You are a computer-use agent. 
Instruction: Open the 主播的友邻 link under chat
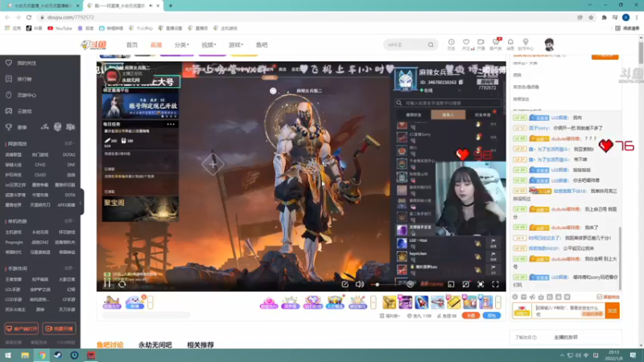point(566,337)
